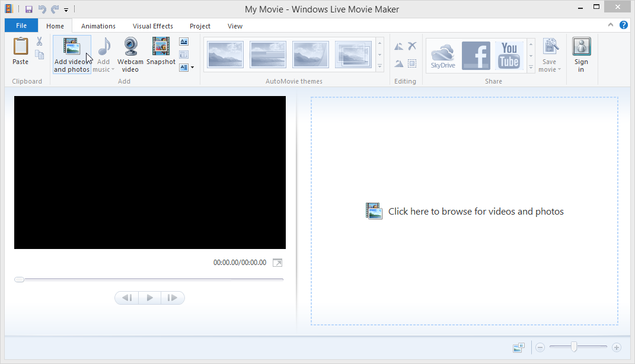Open the Customize Quick Access Toolbar dropdown
The image size is (635, 364).
(66, 9)
